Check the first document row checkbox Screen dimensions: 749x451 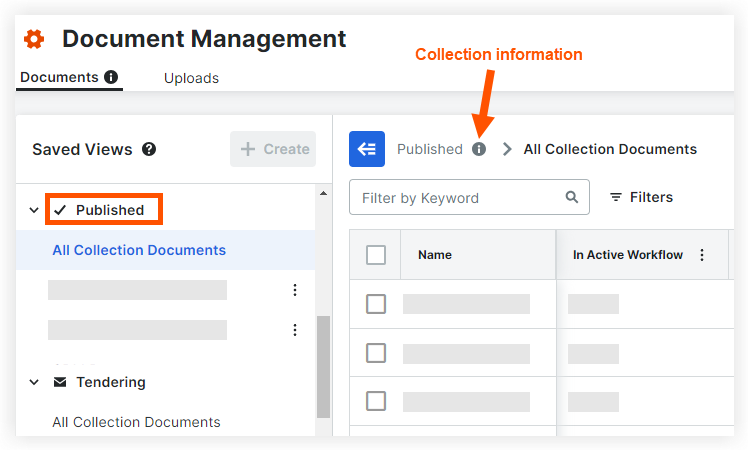click(x=376, y=304)
